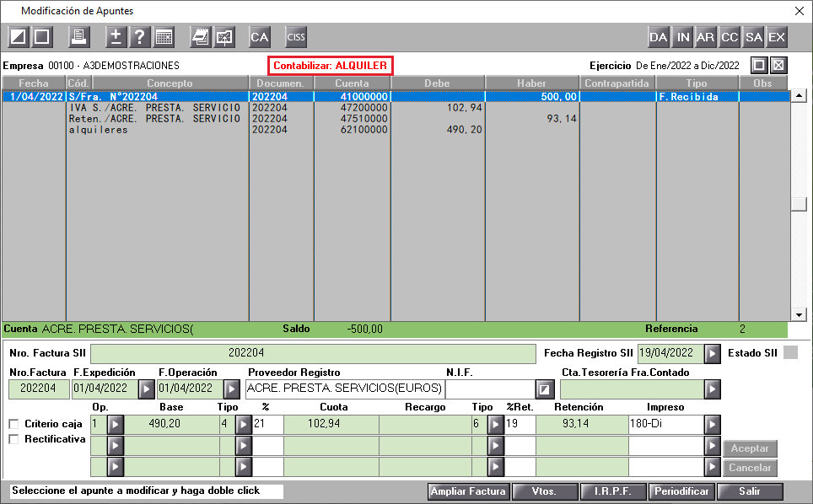The height and width of the screenshot is (504, 813).
Task: Open Vtos. from the bottom buttons
Action: click(x=544, y=491)
